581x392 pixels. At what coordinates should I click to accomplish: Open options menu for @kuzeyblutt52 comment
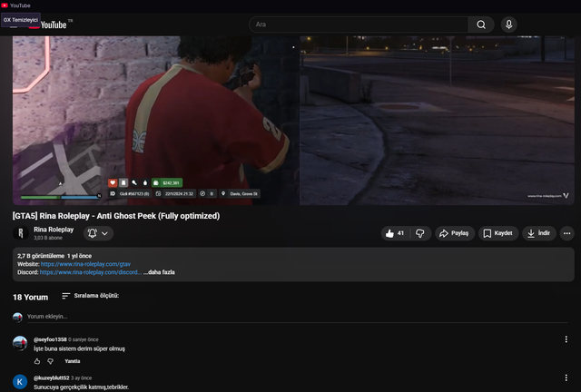(566, 377)
